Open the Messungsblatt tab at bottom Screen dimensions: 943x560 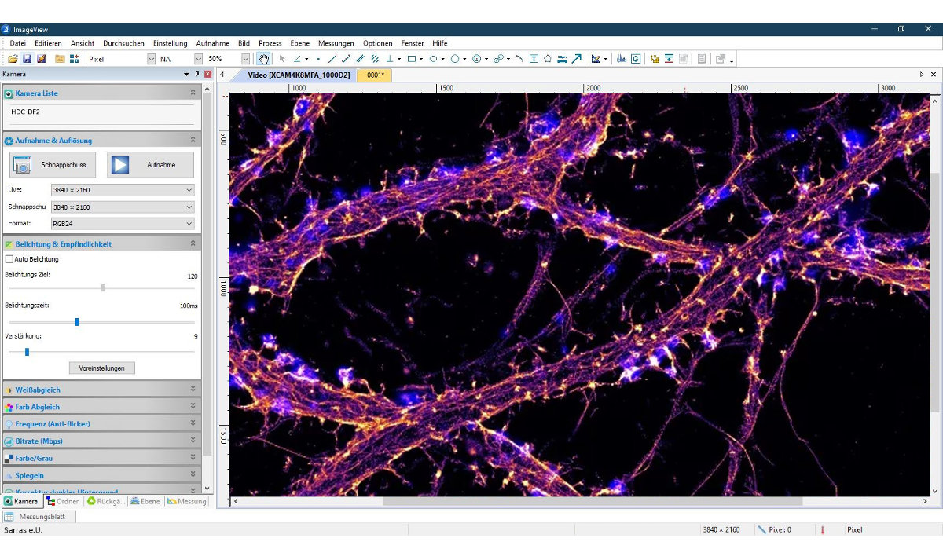39,517
